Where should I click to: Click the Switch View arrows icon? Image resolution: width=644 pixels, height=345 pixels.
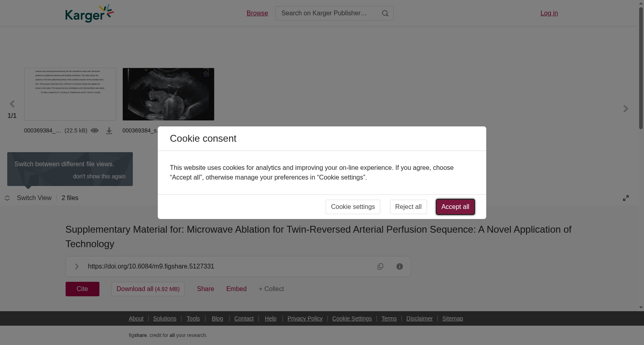coord(7,198)
